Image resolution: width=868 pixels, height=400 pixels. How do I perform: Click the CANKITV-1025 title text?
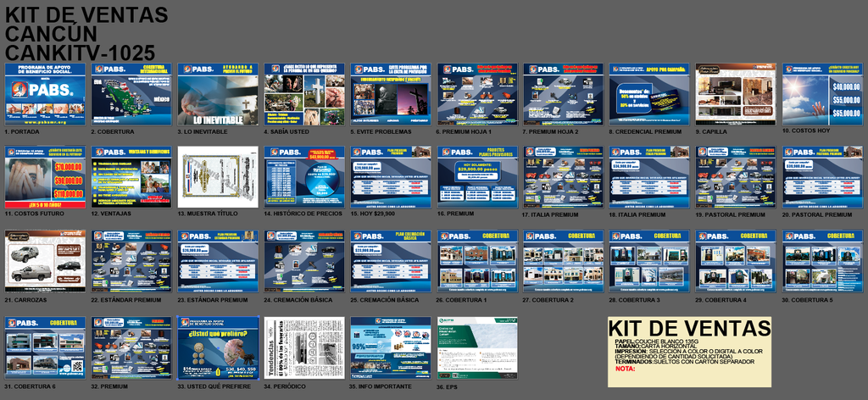click(81, 53)
